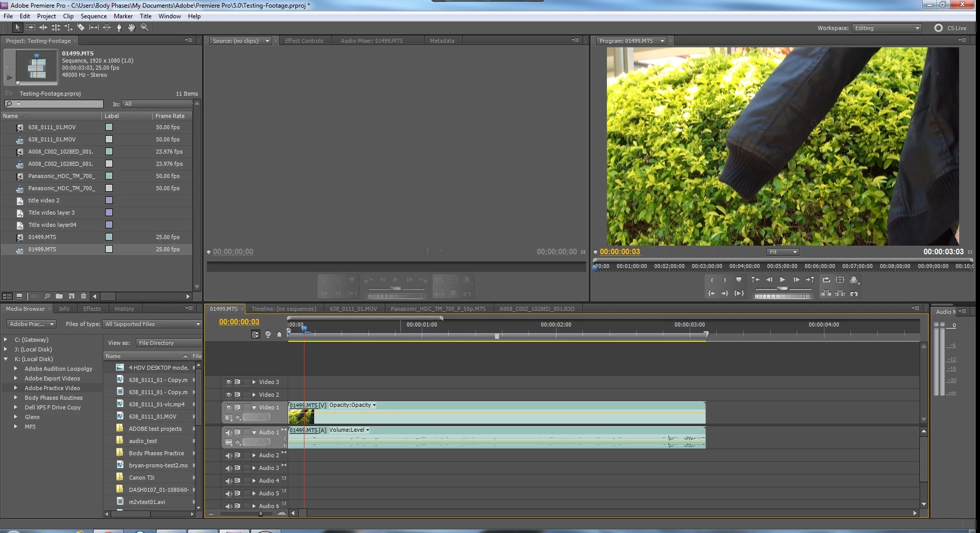
Task: Step forward one frame in Program monitor
Action: pyautogui.click(x=796, y=280)
